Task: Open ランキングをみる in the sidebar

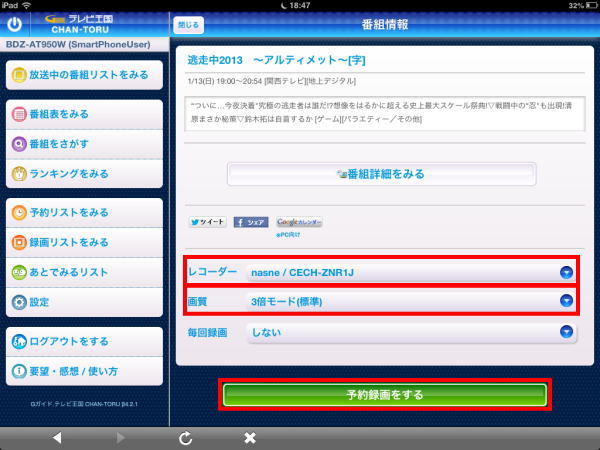Action: [84, 174]
